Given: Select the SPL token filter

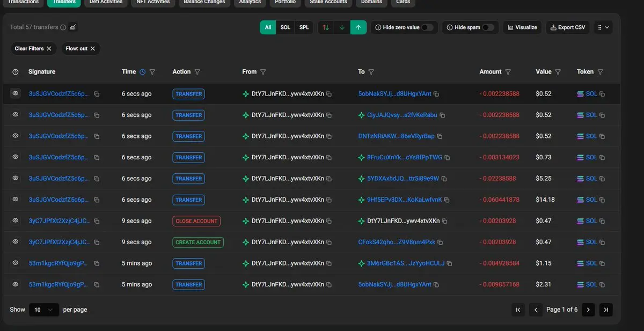Looking at the screenshot, I should pos(304,27).
